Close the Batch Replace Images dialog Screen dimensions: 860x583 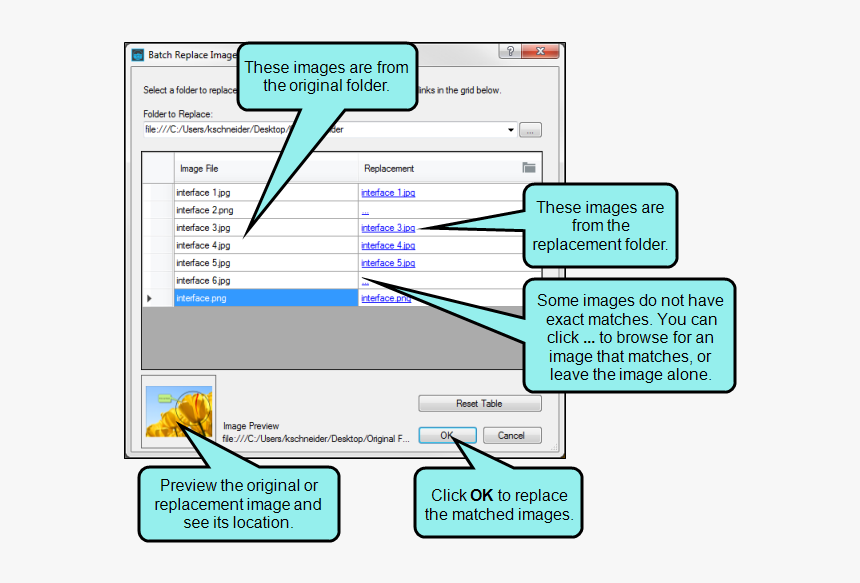(x=540, y=51)
